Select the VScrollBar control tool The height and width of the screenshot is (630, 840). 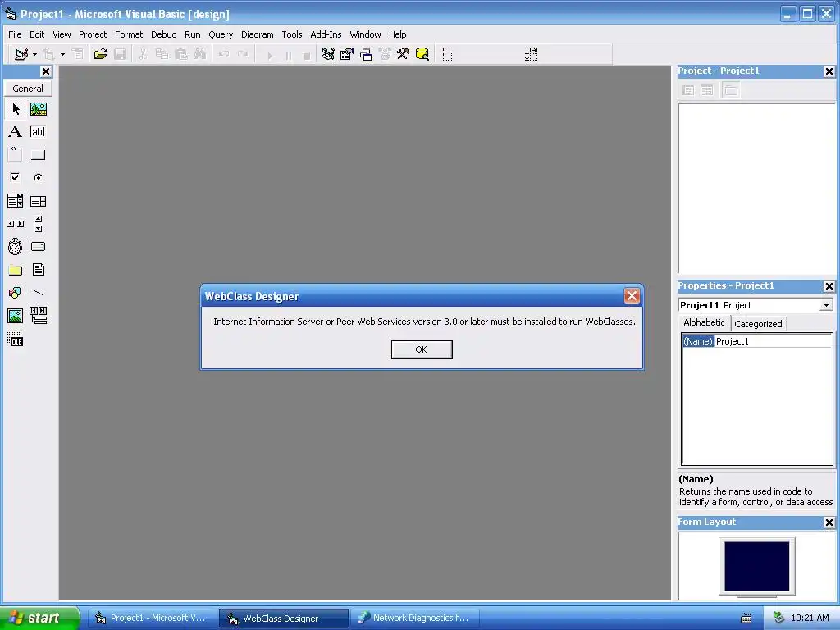coord(38,224)
